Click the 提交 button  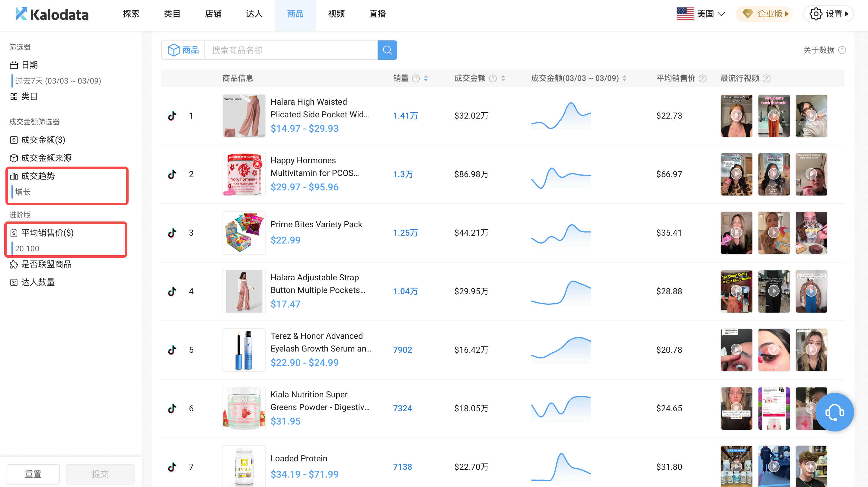tap(100, 474)
